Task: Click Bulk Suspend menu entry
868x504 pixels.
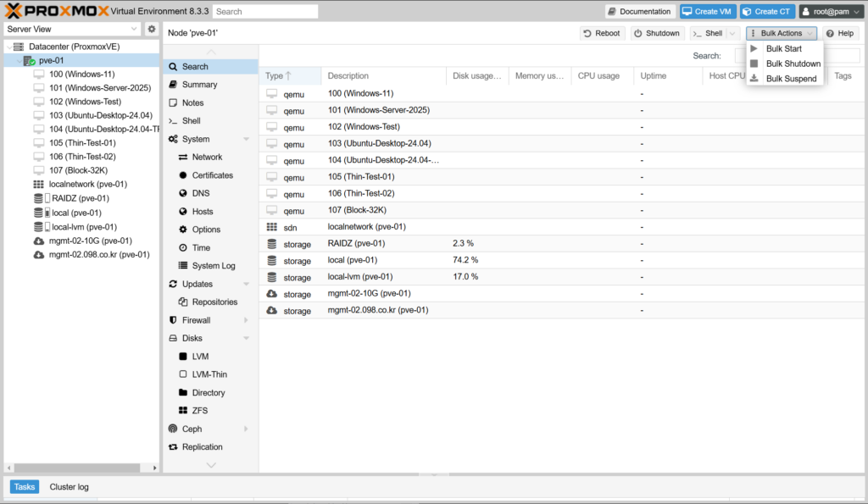Action: [x=791, y=79]
